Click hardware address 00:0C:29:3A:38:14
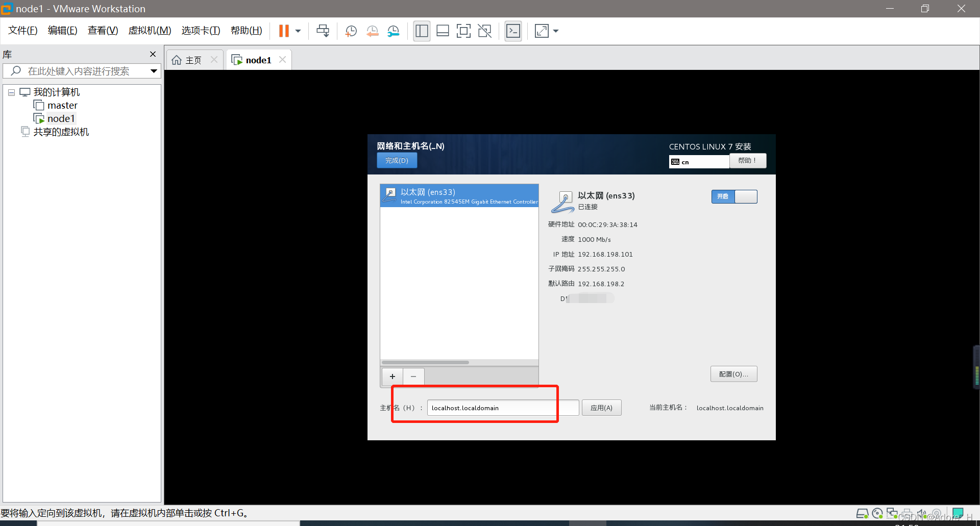 [x=607, y=224]
